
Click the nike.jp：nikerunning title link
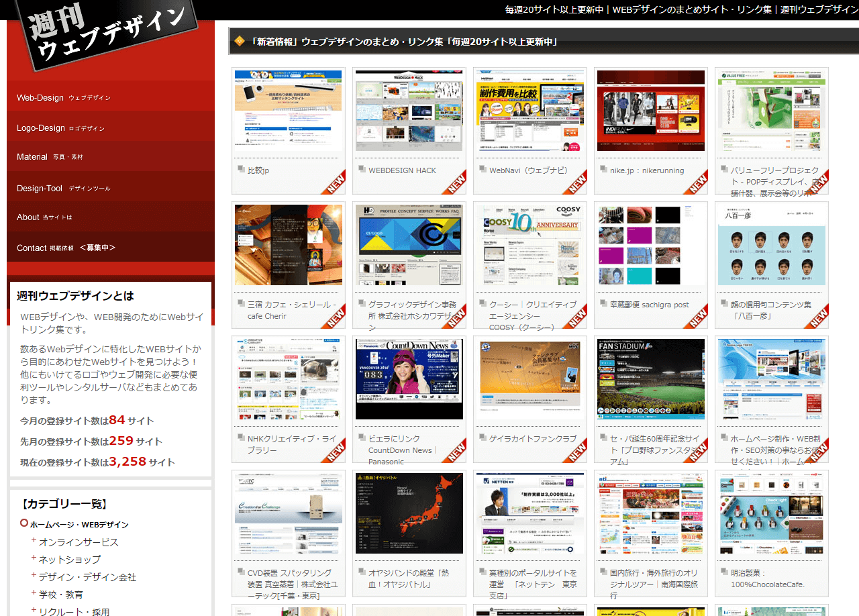(x=647, y=170)
